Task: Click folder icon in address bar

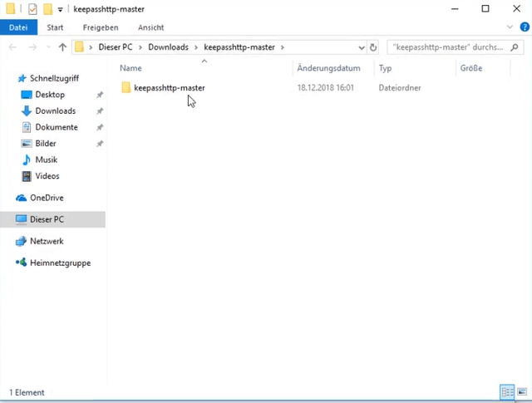Action: point(79,47)
